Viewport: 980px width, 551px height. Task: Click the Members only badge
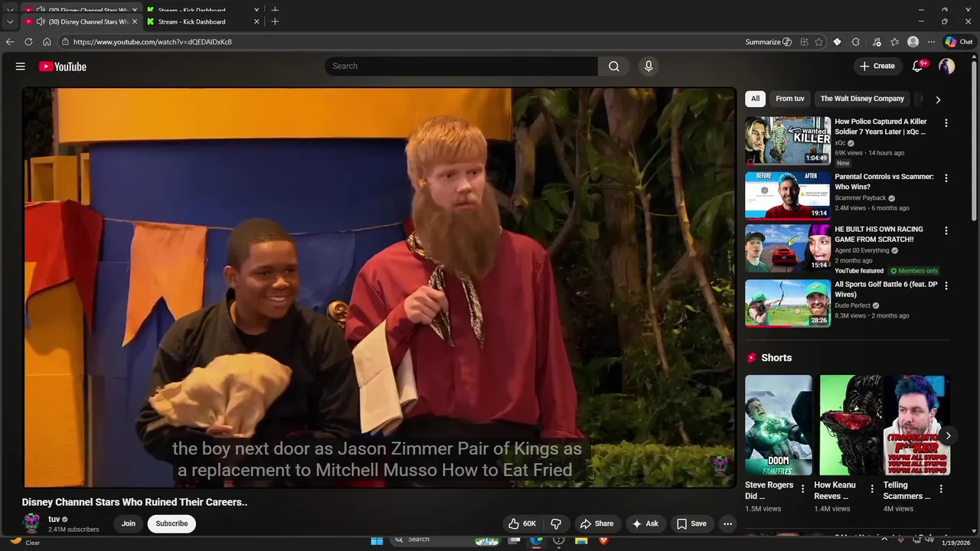click(x=914, y=271)
